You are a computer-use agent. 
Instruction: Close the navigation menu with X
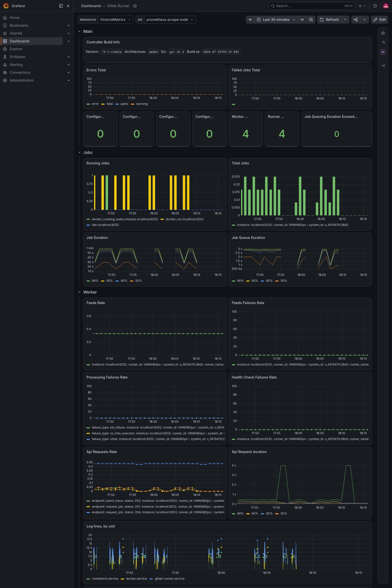68,6
